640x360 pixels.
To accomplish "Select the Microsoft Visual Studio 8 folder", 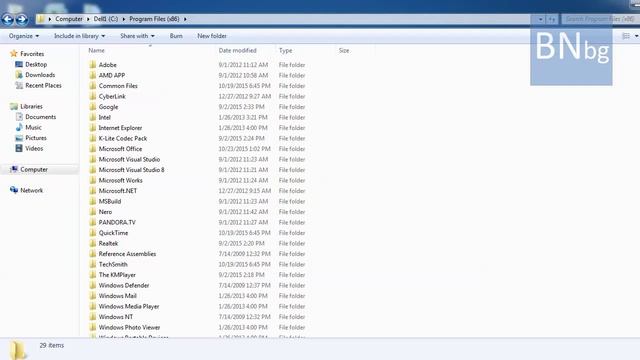I will point(131,170).
